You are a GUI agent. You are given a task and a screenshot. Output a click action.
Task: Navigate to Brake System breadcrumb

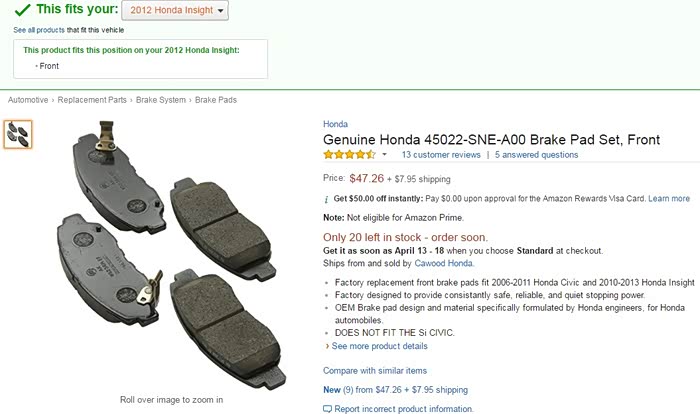point(160,101)
